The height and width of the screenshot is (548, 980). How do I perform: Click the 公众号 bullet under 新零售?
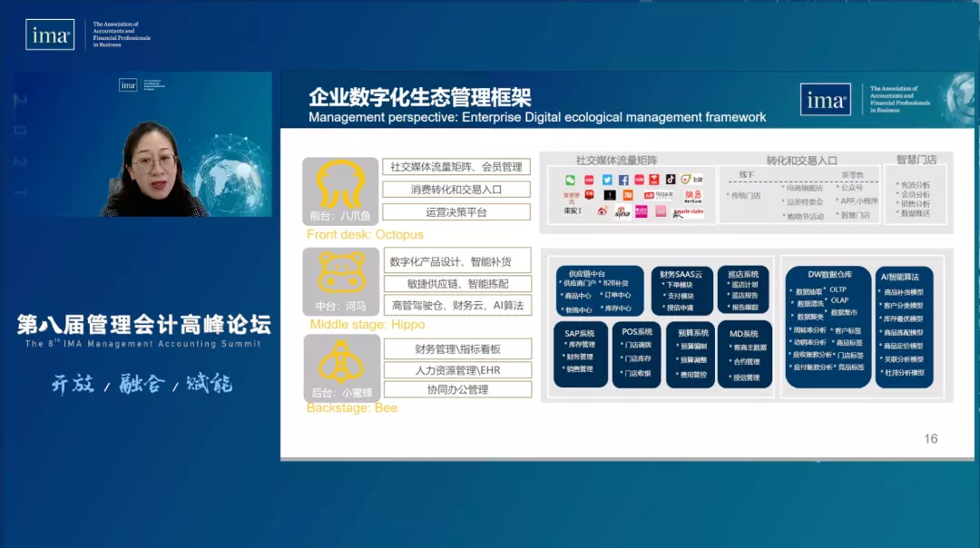[851, 188]
